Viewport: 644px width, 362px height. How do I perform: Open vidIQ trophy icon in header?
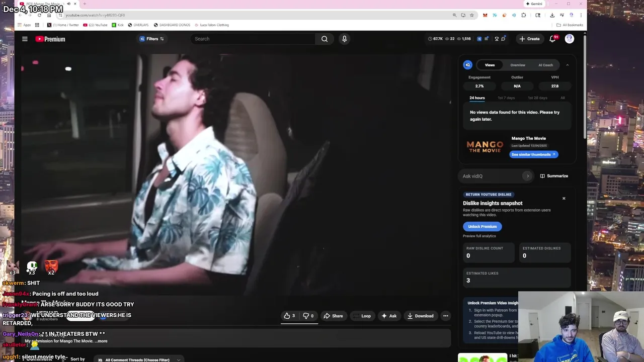(497, 39)
